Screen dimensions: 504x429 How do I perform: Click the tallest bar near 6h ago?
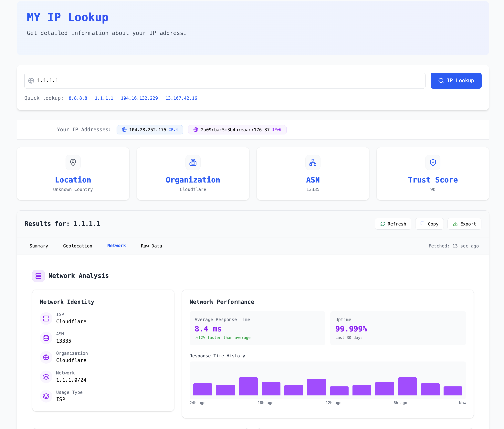(x=407, y=386)
